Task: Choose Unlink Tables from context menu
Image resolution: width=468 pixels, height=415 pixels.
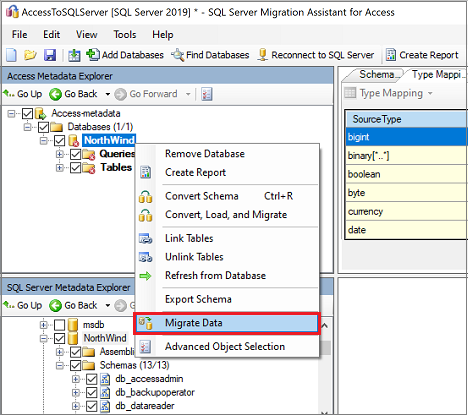Action: (x=227, y=257)
